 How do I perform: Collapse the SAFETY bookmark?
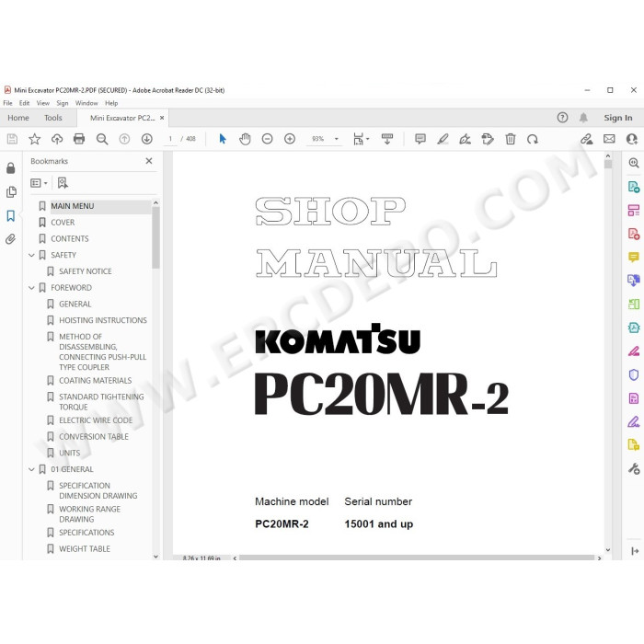pyautogui.click(x=31, y=255)
